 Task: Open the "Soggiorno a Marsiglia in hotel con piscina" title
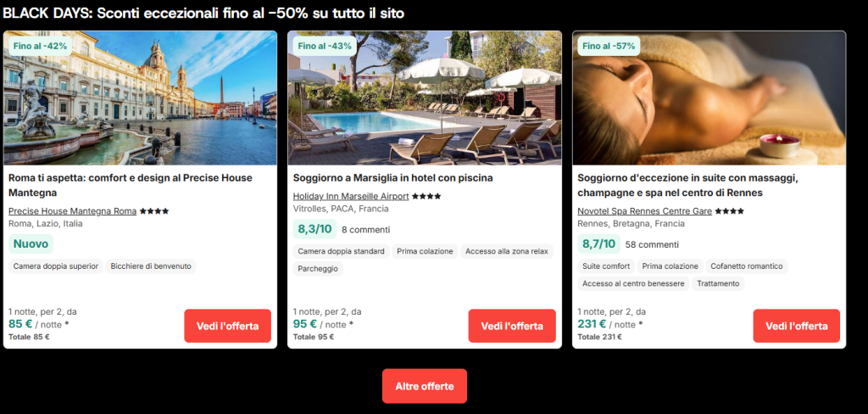pos(392,178)
